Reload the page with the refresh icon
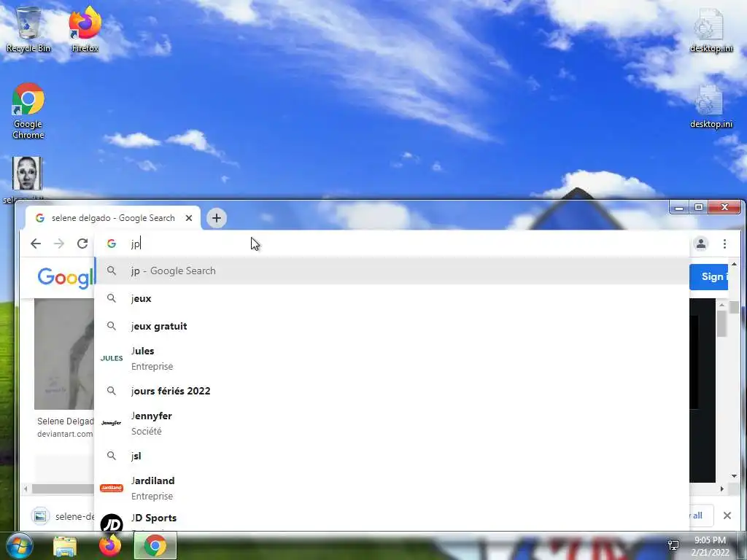 82,244
